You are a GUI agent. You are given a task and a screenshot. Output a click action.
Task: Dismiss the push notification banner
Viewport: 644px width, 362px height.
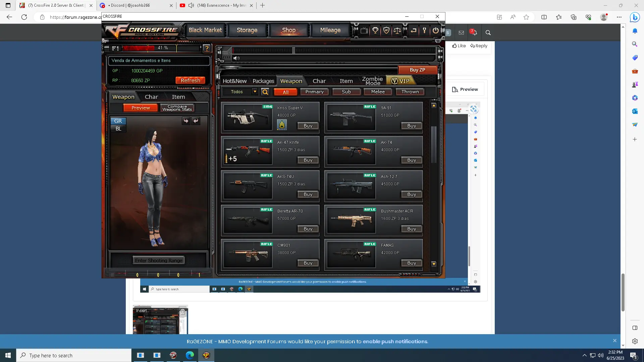pyautogui.click(x=615, y=341)
